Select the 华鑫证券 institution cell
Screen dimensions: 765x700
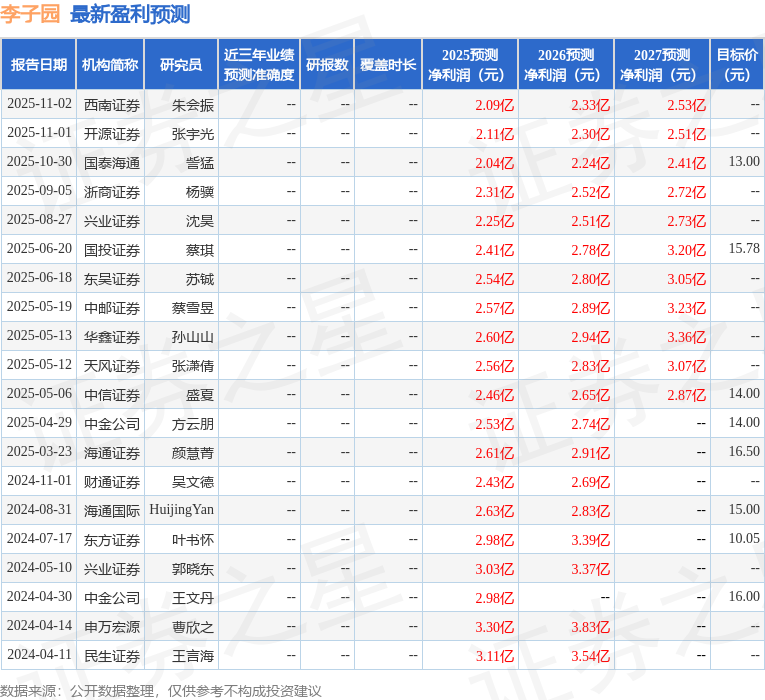[x=112, y=337]
